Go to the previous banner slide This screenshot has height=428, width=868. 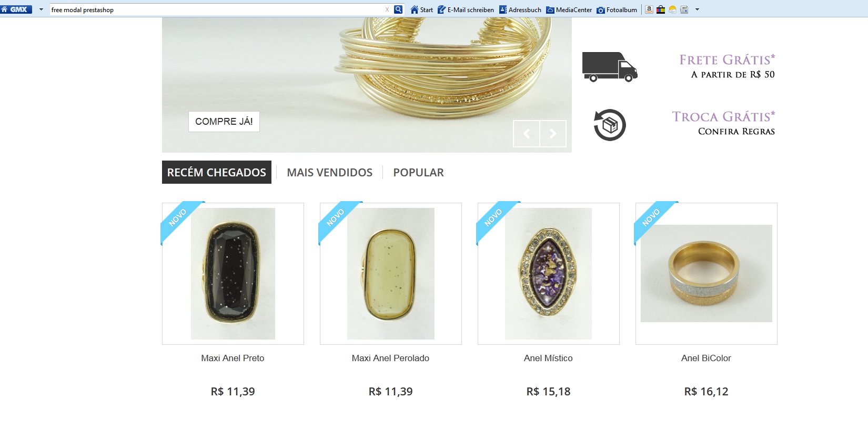[527, 134]
